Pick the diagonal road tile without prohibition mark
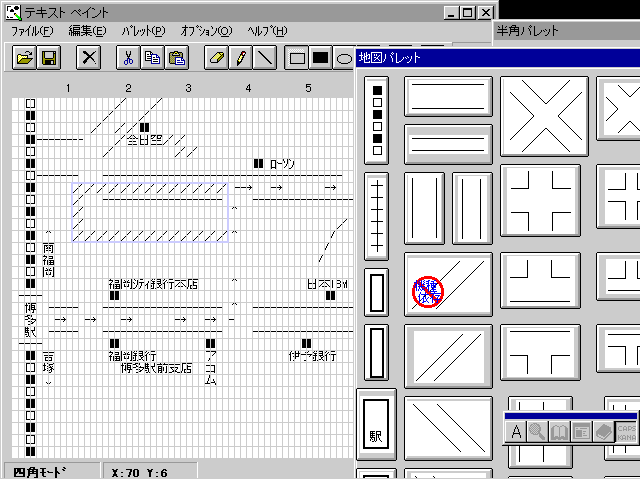The width and height of the screenshot is (640, 480). pyautogui.click(x=448, y=356)
